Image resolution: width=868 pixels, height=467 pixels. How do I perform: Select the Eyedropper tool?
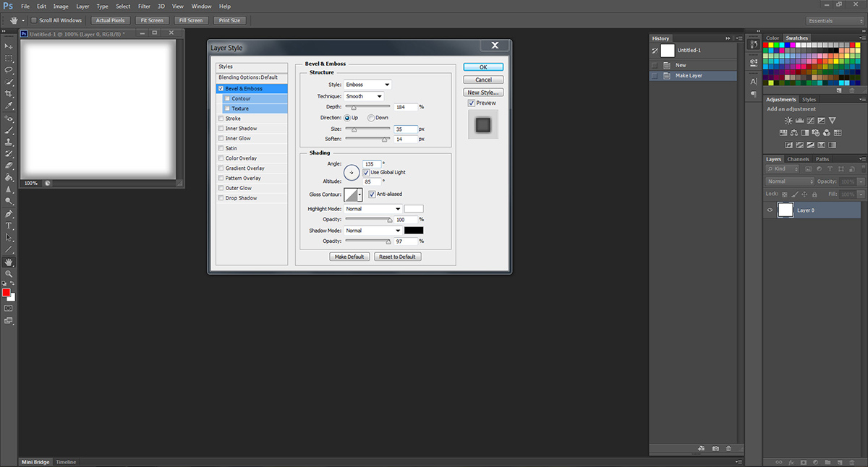tap(9, 106)
